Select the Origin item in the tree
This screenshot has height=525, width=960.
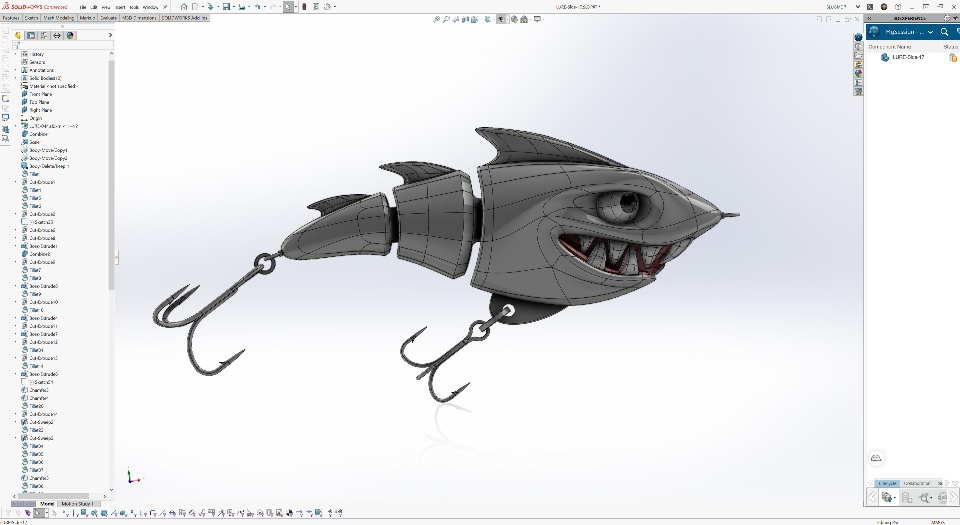tap(36, 118)
